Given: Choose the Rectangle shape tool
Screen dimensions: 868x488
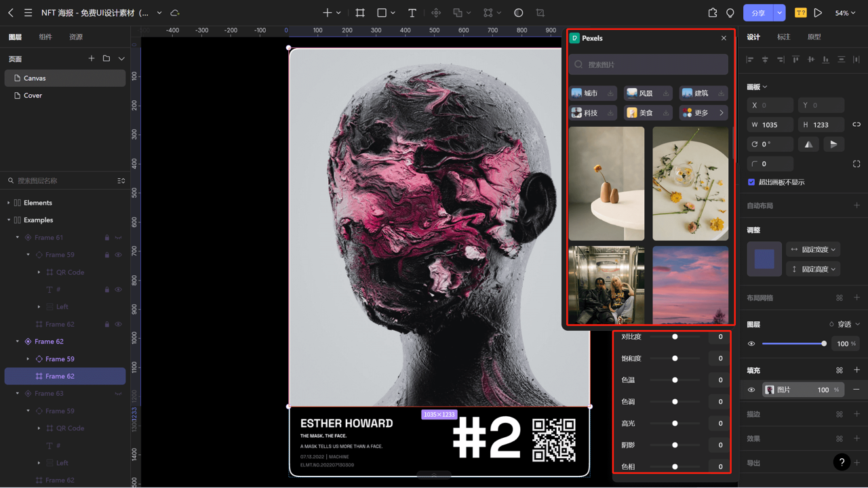Looking at the screenshot, I should [382, 13].
